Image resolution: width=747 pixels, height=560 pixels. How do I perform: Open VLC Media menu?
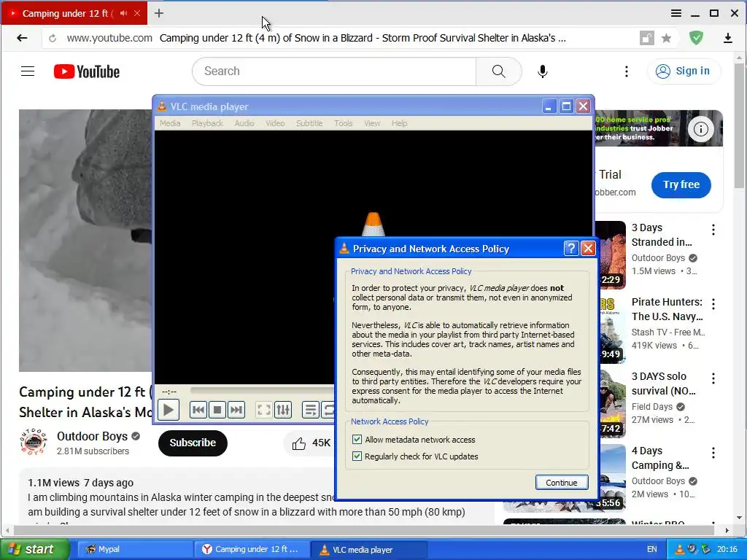tap(170, 123)
